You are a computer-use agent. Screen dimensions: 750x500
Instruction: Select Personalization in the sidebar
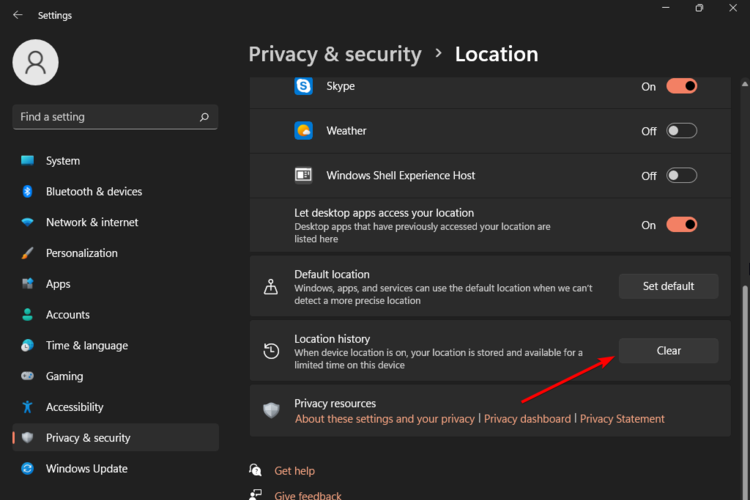click(81, 253)
